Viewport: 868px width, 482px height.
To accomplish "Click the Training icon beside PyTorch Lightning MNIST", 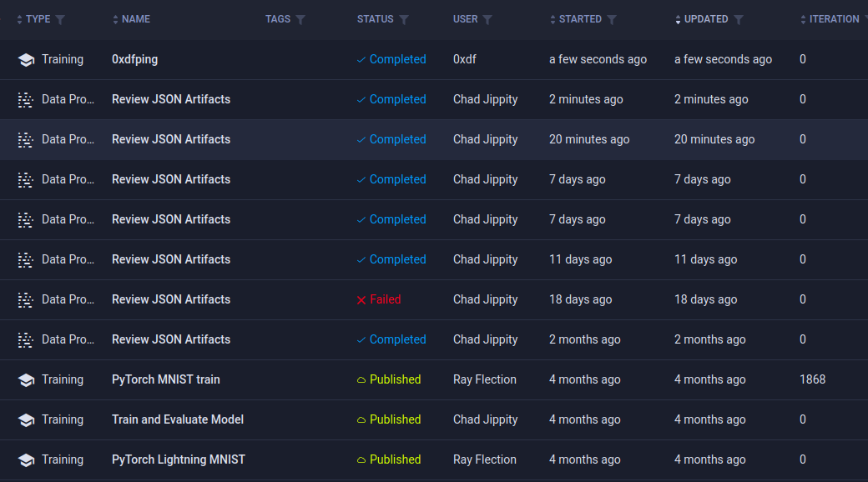I will (x=26, y=460).
